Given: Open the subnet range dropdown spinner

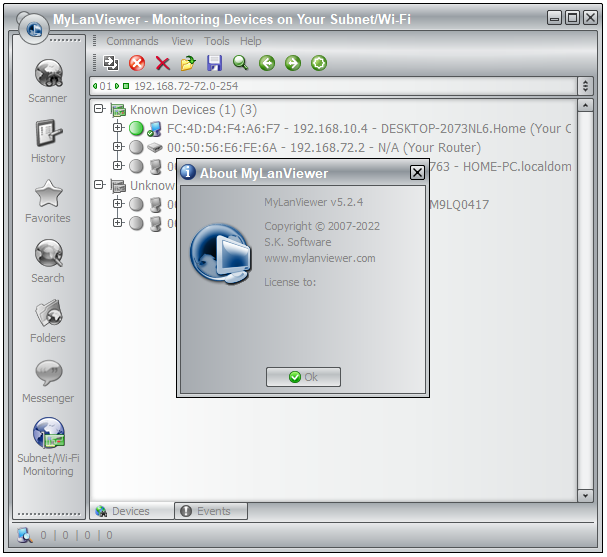Looking at the screenshot, I should click(585, 86).
